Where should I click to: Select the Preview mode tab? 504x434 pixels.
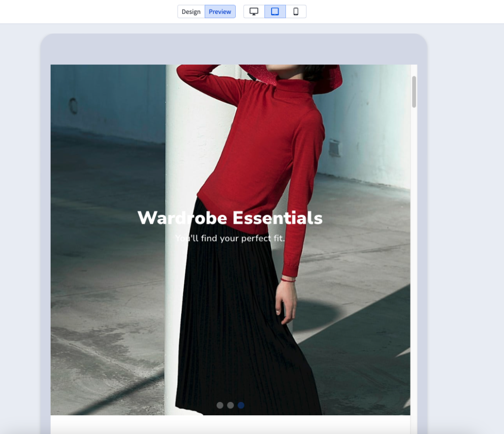tap(220, 11)
